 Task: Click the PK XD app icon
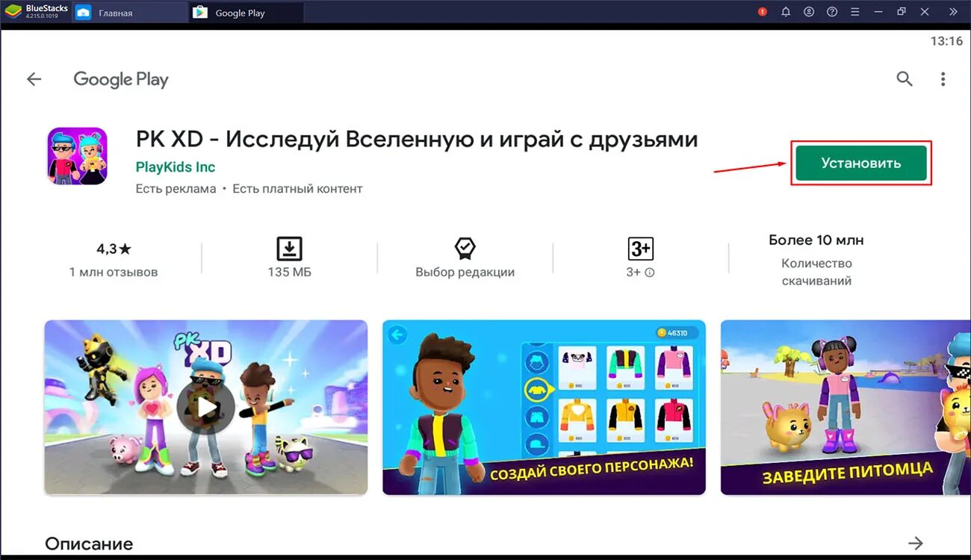click(78, 155)
